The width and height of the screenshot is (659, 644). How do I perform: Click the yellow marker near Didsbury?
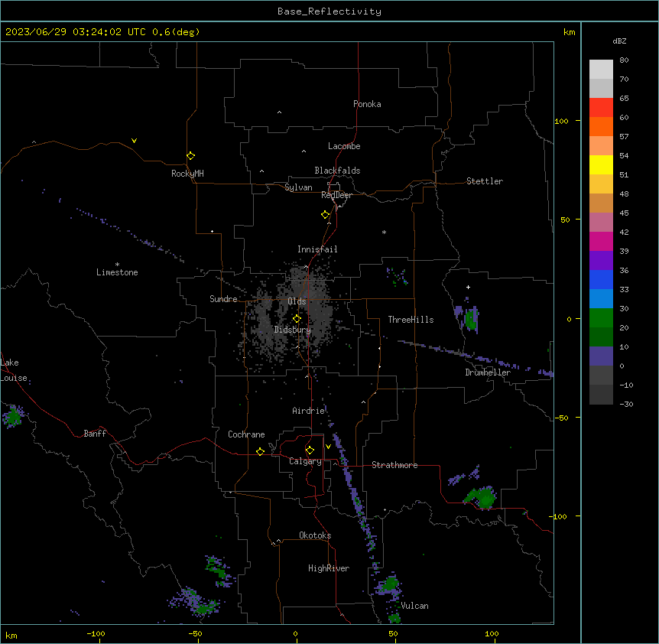point(297,318)
